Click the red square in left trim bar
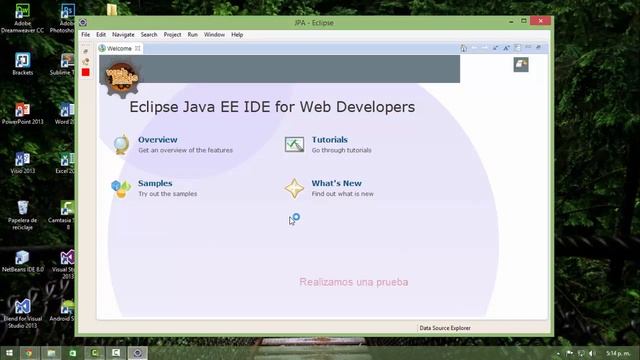This screenshot has height=360, width=640. 85,72
